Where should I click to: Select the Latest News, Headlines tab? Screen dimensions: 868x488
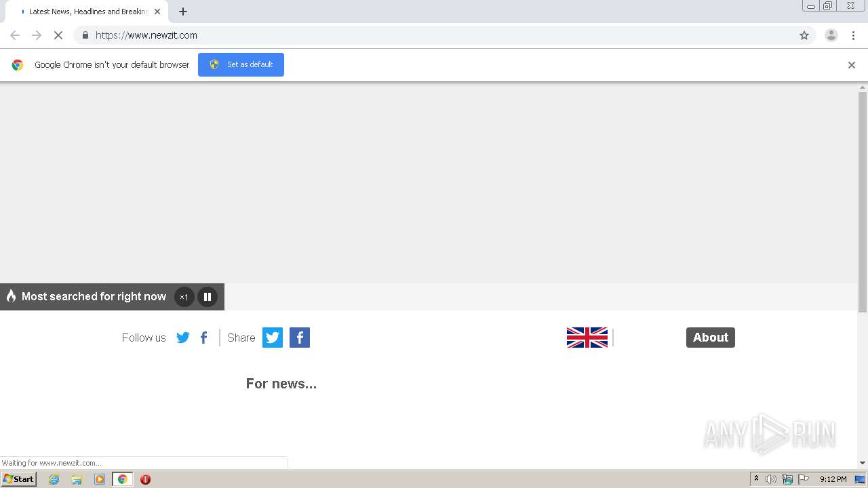pos(86,12)
